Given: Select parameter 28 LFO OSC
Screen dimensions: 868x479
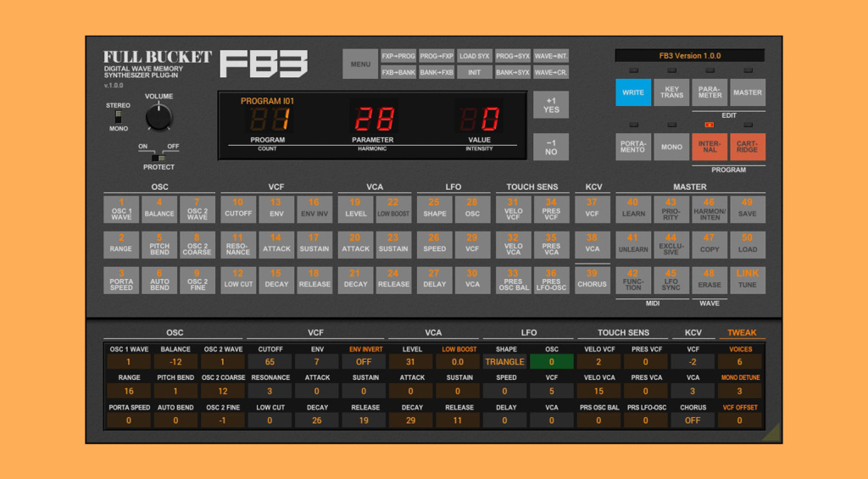Looking at the screenshot, I should (x=472, y=209).
